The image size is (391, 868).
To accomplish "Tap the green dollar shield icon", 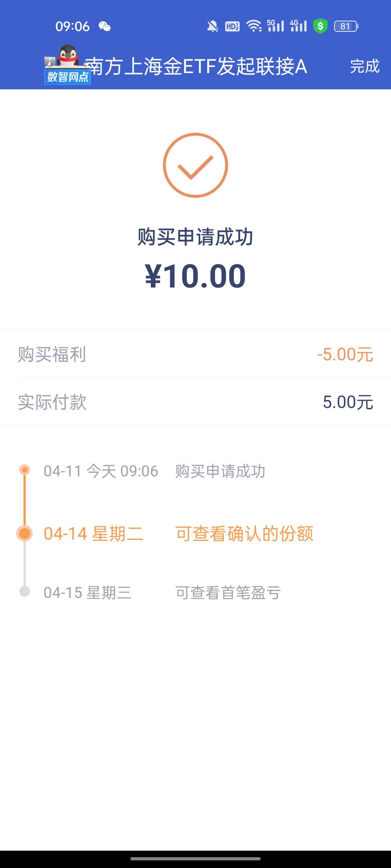I will 320,26.
